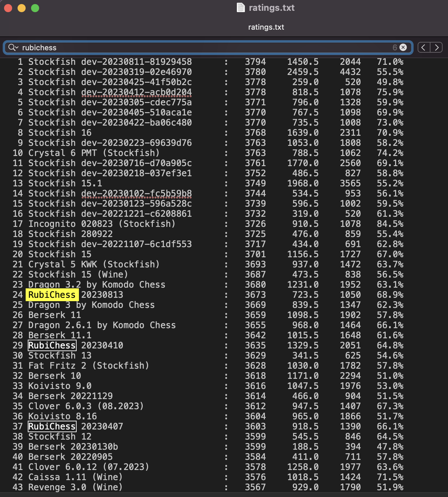Click underlined 'dev-20230102-fc5b59b8' text
Screen dimensions: 448x497
pyautogui.click(x=136, y=193)
